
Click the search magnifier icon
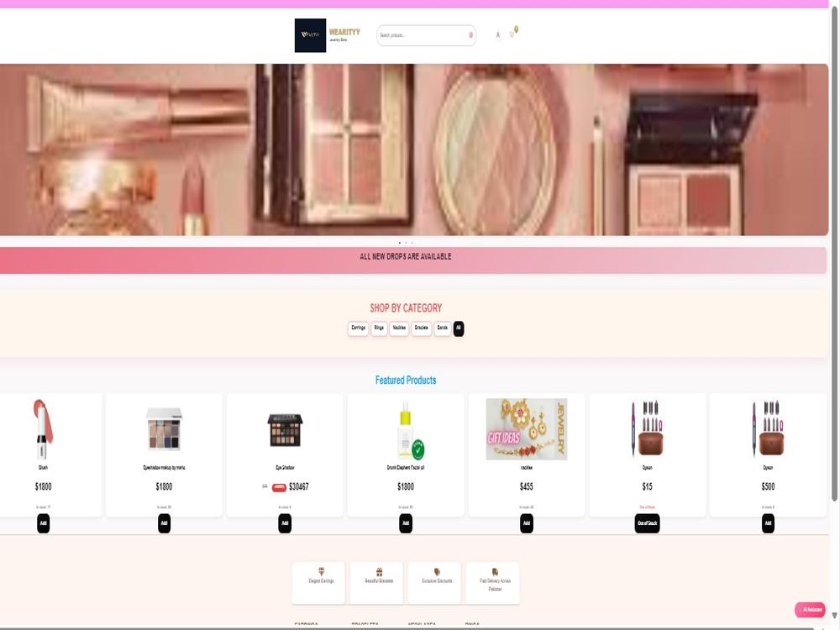[x=471, y=35]
